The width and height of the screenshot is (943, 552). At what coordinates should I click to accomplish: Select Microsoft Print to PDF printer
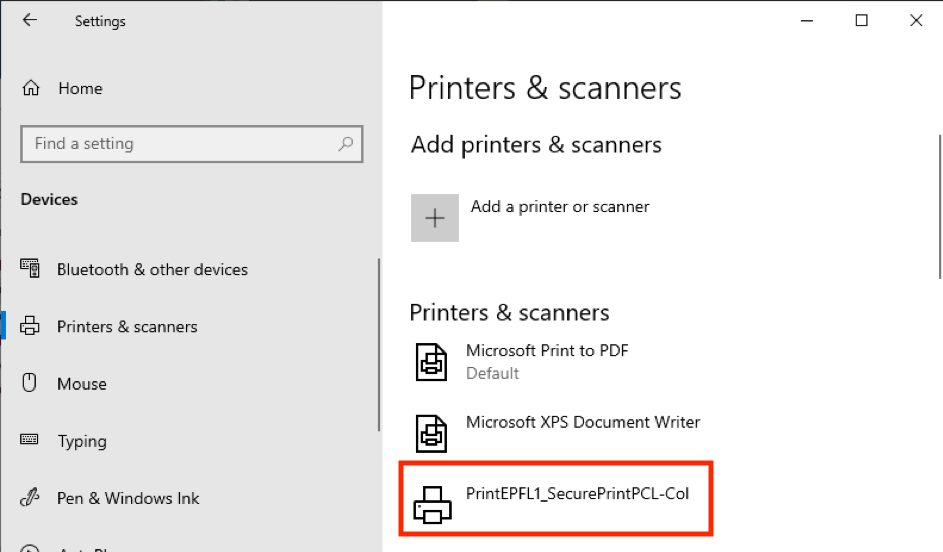547,351
